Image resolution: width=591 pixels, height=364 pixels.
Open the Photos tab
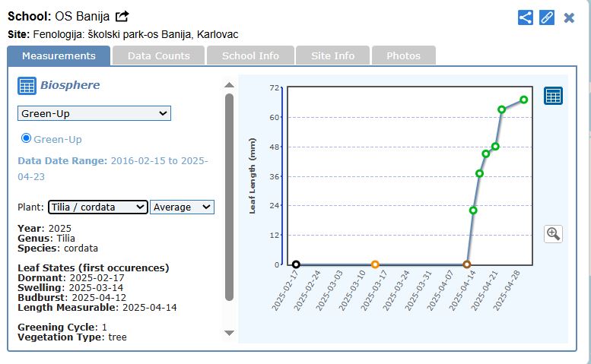(403, 55)
